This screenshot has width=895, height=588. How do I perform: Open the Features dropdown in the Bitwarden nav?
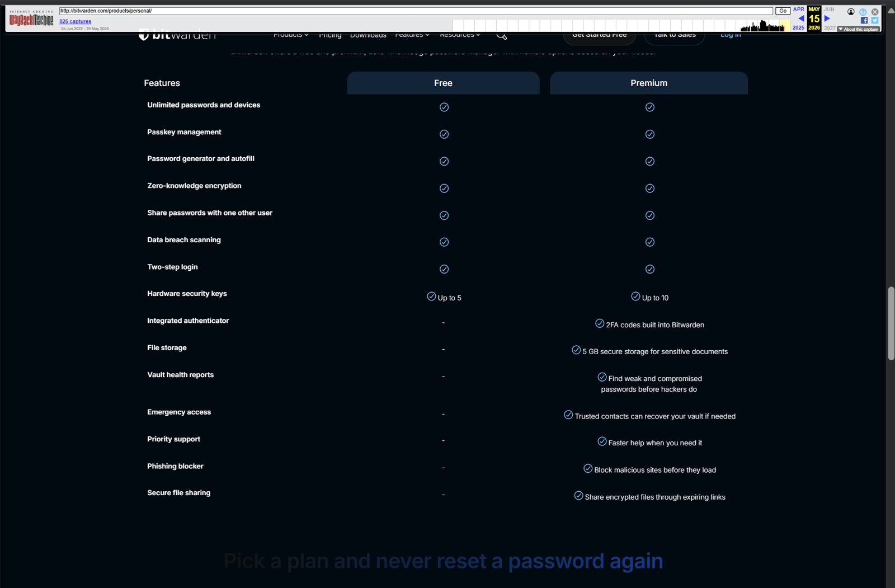pos(412,35)
